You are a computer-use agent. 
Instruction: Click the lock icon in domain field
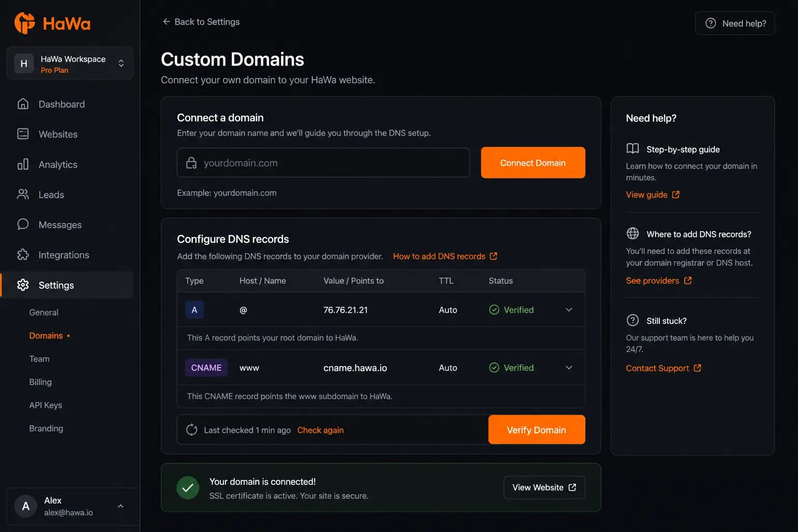coord(191,163)
